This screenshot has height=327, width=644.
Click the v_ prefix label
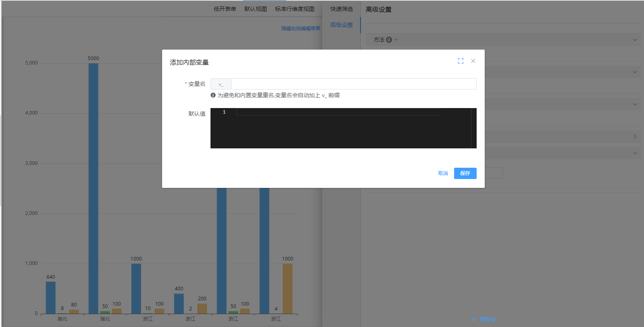[x=221, y=84]
